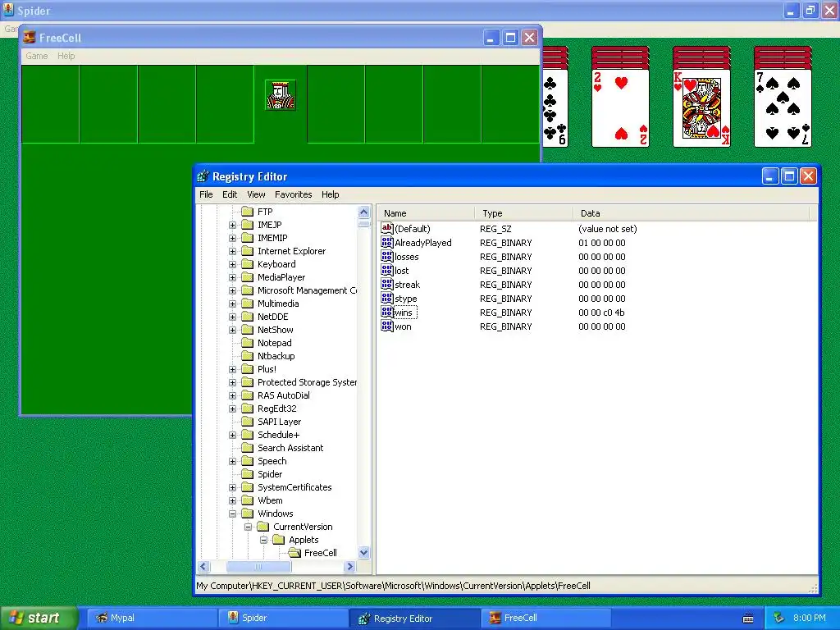
Task: Select the wins value name
Action: click(404, 313)
